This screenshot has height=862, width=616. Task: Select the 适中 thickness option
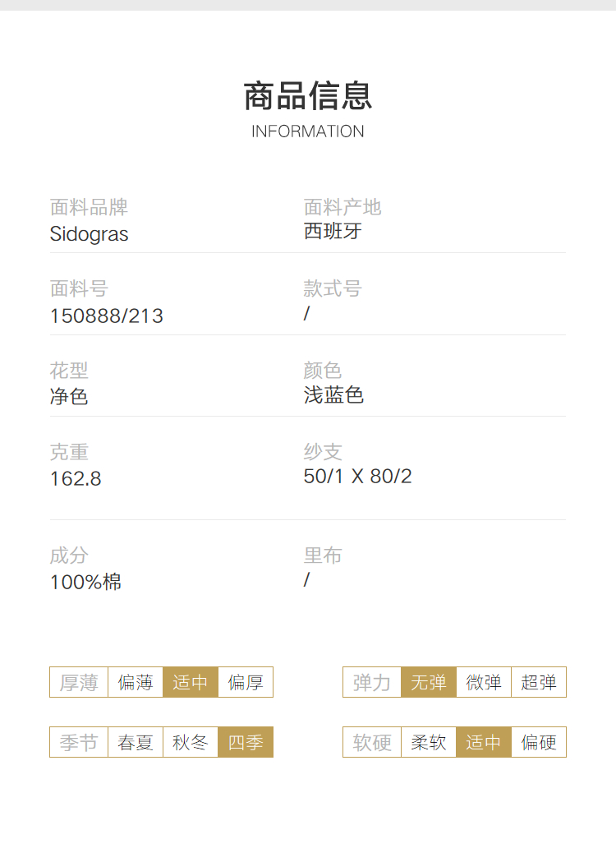[191, 682]
